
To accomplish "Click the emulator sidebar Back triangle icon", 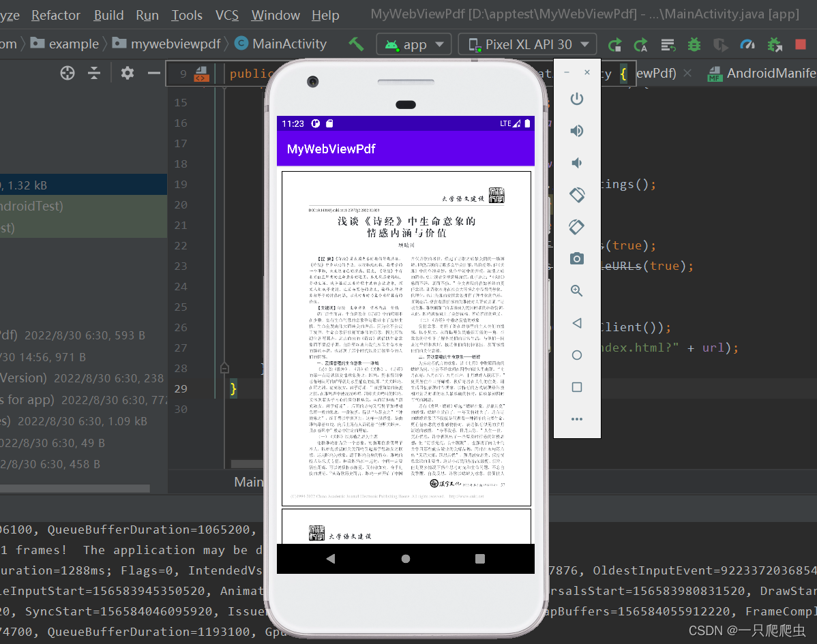I will point(577,323).
